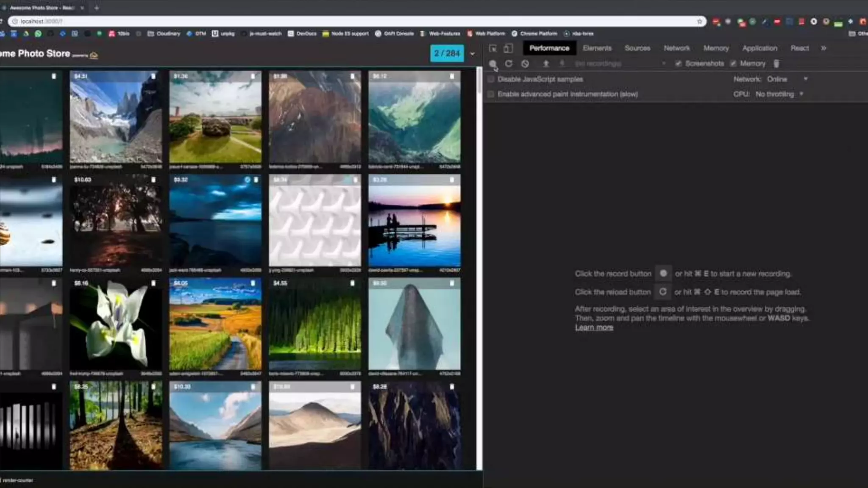Switch to the Network tab

coord(676,48)
